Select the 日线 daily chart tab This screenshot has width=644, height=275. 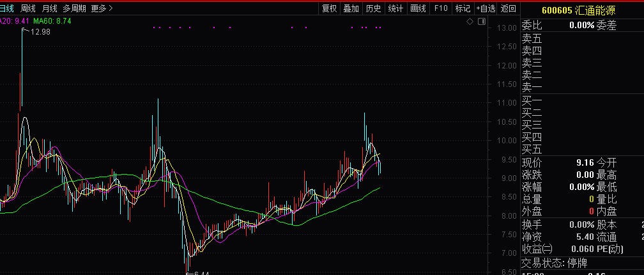click(7, 8)
